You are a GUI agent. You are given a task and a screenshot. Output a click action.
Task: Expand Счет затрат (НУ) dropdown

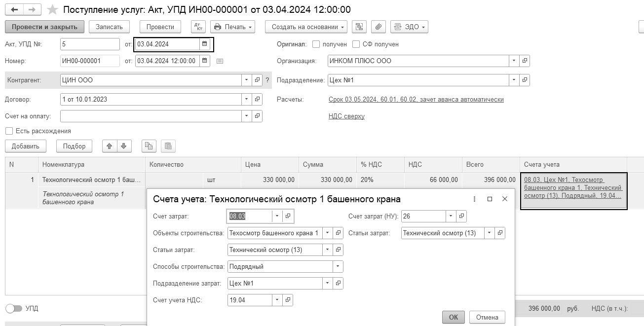pos(451,216)
